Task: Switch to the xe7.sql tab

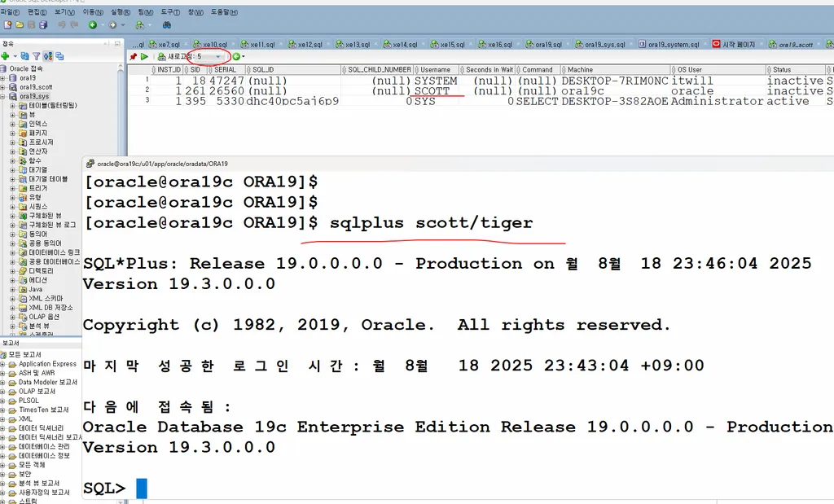Action: coord(169,45)
